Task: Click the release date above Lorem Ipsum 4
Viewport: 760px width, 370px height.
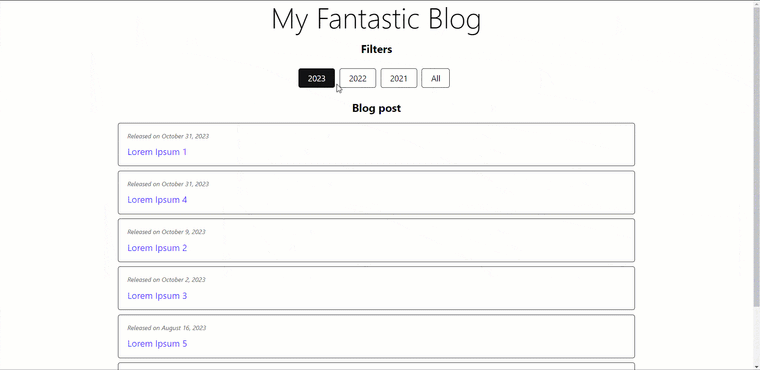Action: [168, 184]
